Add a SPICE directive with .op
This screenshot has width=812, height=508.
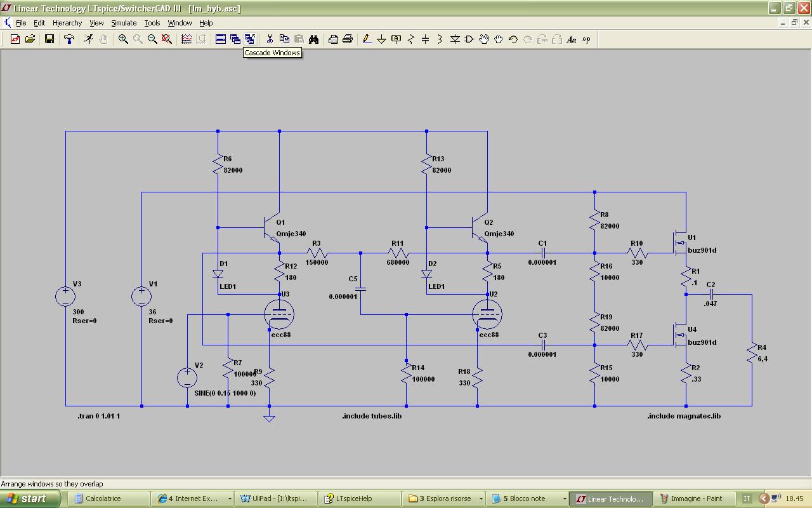tap(586, 39)
